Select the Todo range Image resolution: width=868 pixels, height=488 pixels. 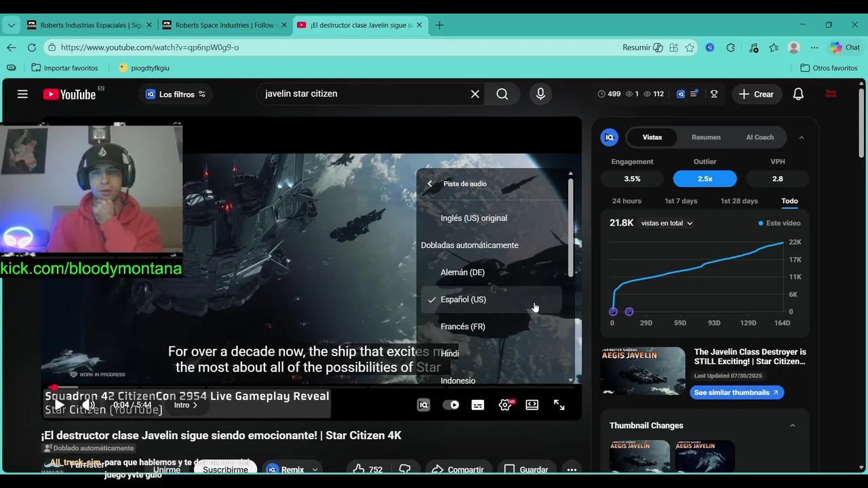click(789, 201)
